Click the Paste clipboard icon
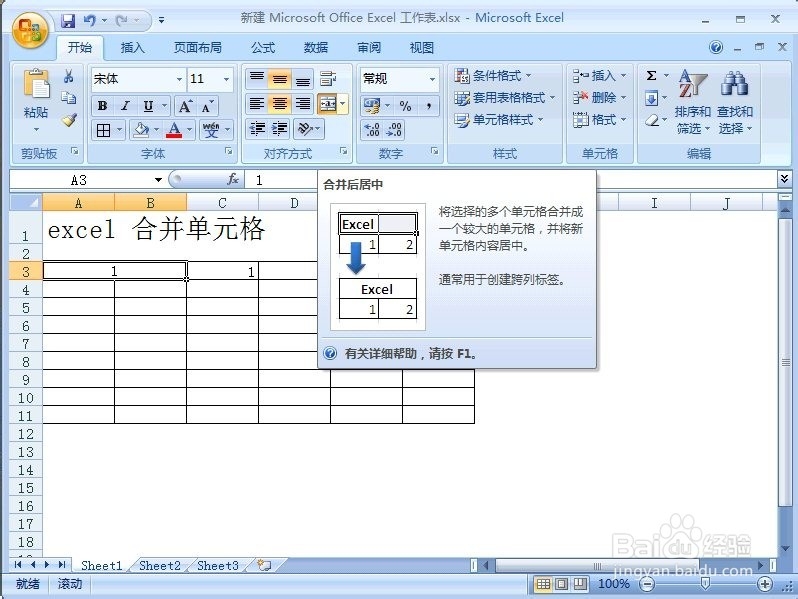Screen dimensions: 798x599 click(36, 84)
